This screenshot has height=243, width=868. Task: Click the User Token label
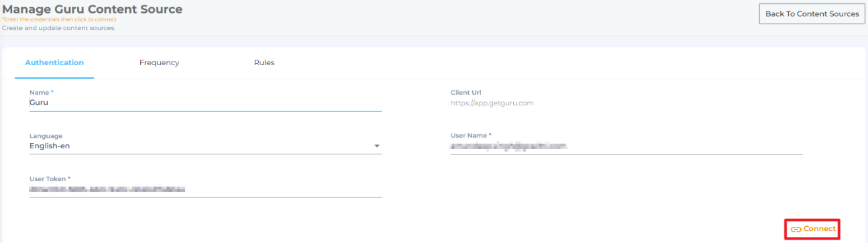tap(50, 179)
